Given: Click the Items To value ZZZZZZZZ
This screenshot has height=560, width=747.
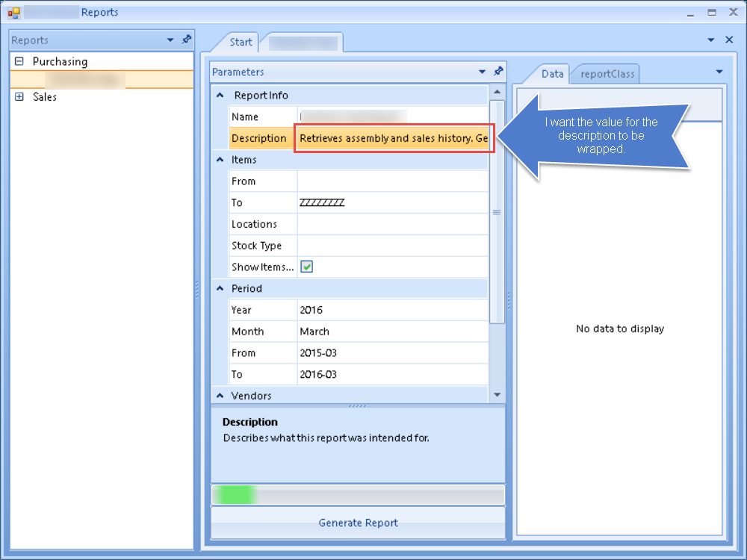Looking at the screenshot, I should click(x=322, y=202).
